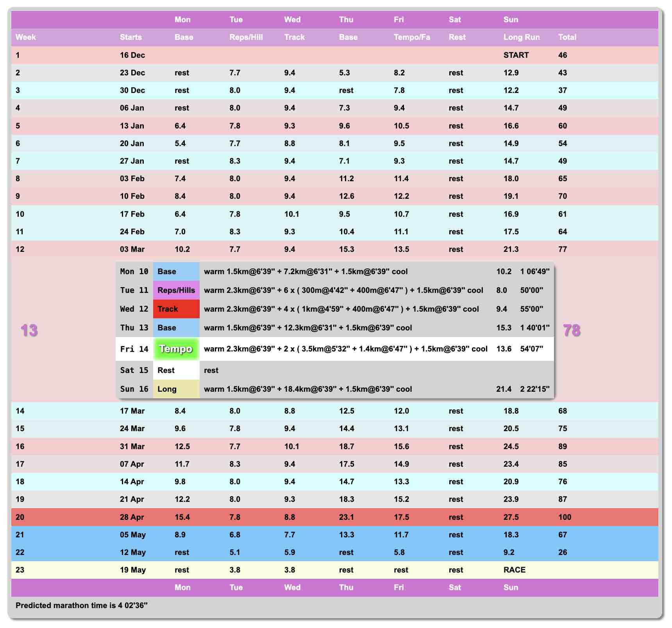Click the Reps/Hills label on Tue 11
The width and height of the screenshot is (672, 628).
(176, 290)
